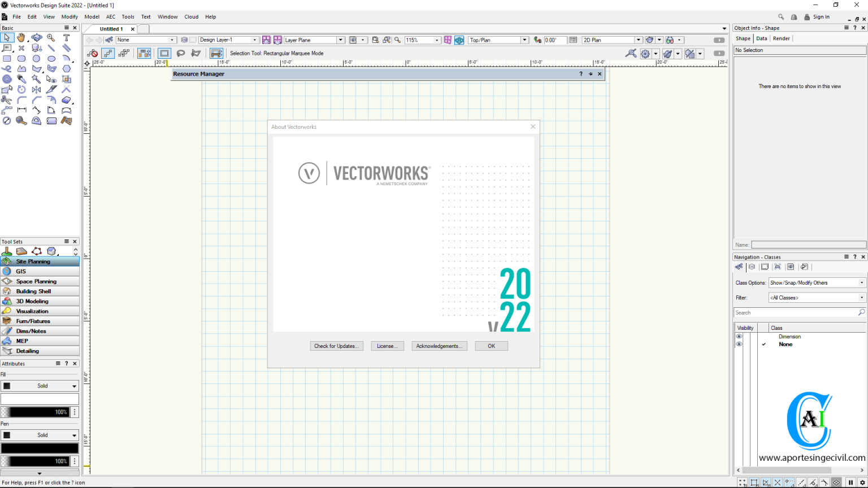Select the Text tool
The width and height of the screenshot is (868, 488).
66,37
